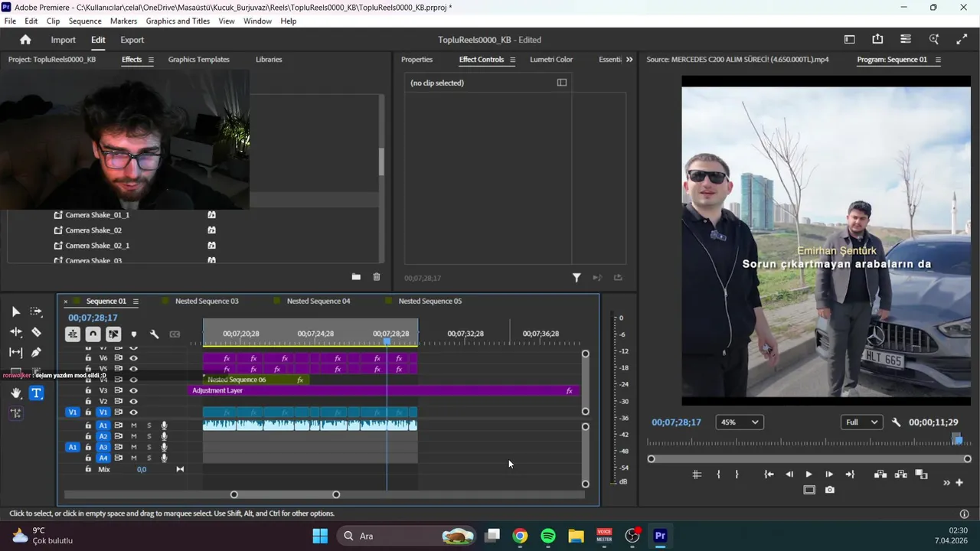Click Mark Out in Program monitor
Viewport: 980px width, 551px height.
pos(737,474)
